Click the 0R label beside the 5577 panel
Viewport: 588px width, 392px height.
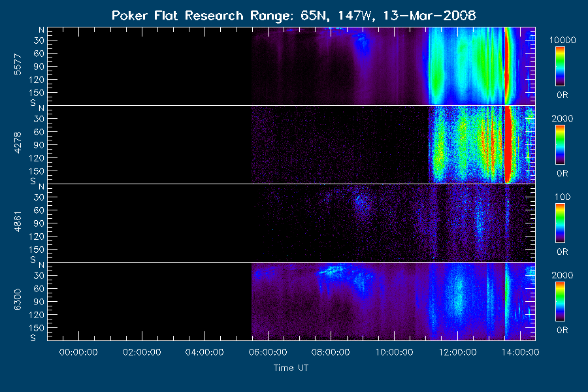pyautogui.click(x=562, y=95)
